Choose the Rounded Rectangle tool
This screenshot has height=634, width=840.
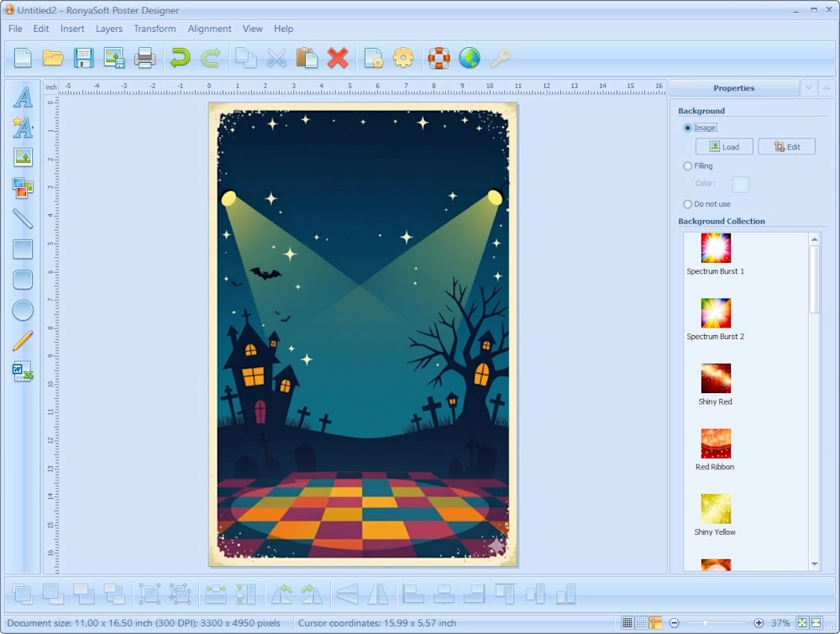[x=23, y=280]
